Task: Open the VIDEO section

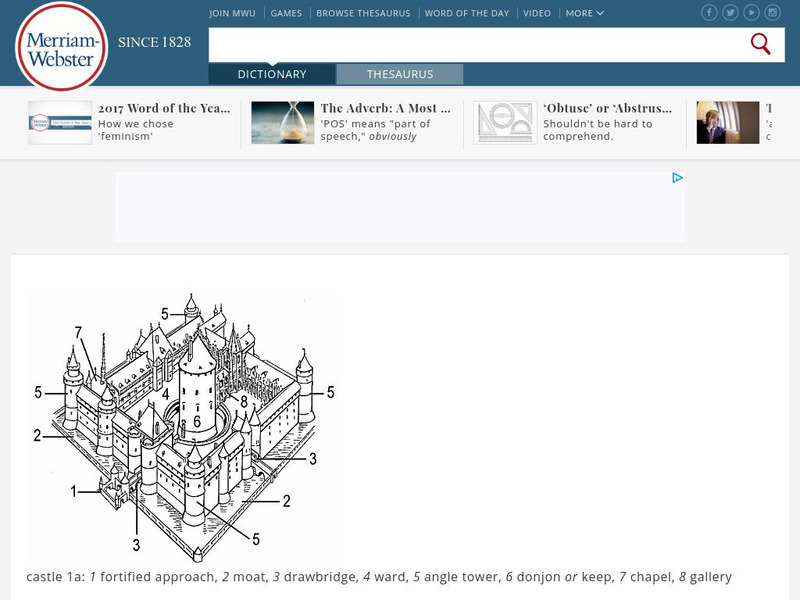Action: coord(537,13)
